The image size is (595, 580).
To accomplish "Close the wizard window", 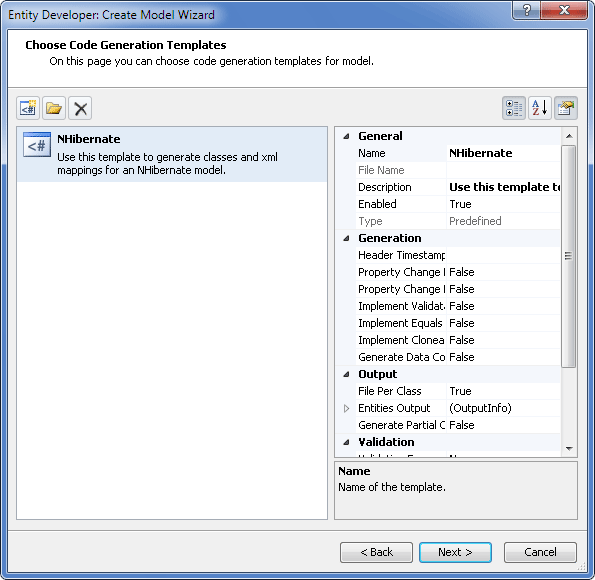I will coord(564,10).
